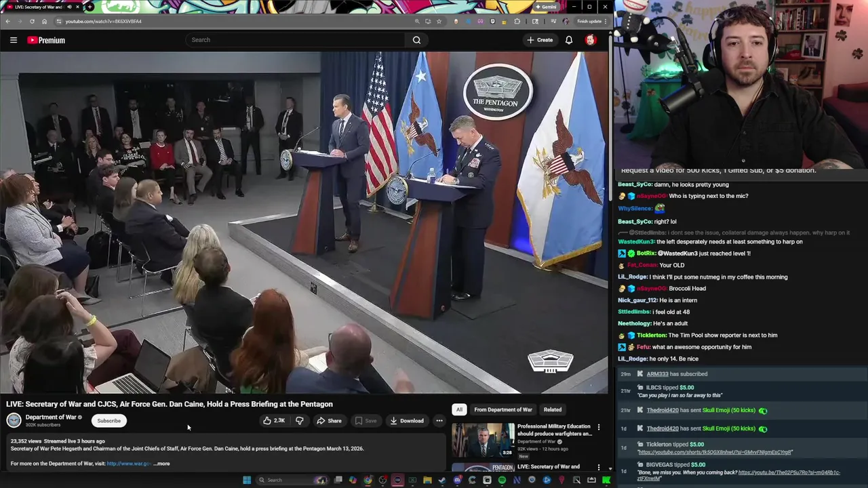Open Task View from the taskbar
Image resolution: width=868 pixels, height=488 pixels.
(338, 480)
